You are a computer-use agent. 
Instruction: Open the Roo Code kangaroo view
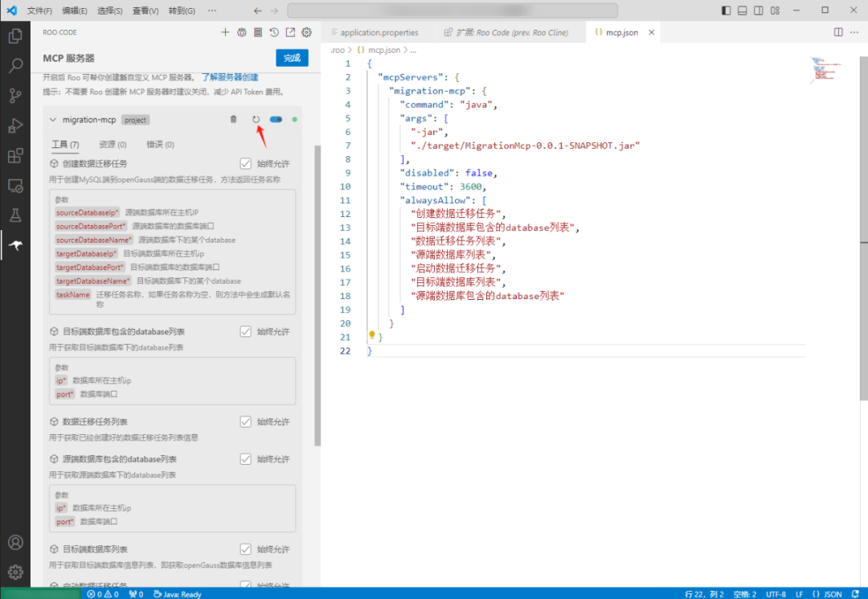(15, 244)
